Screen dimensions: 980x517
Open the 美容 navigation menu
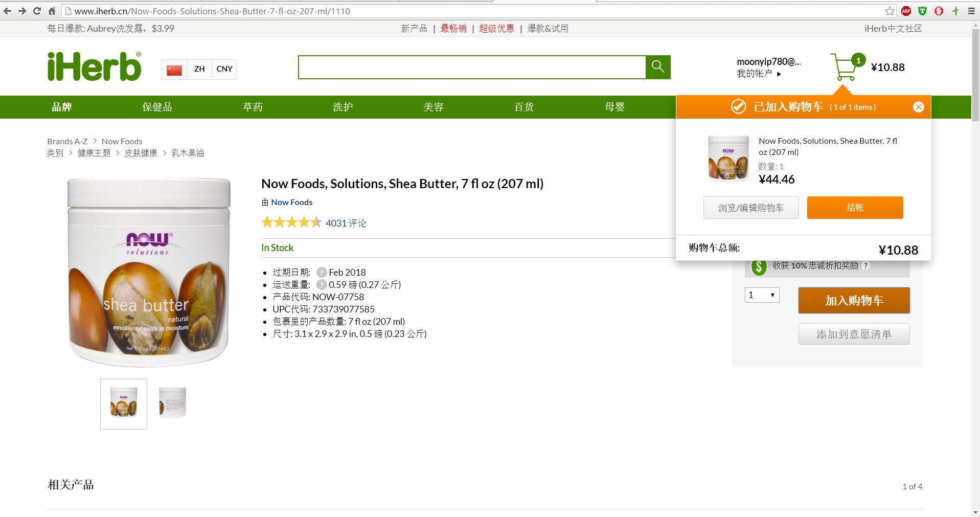click(433, 107)
